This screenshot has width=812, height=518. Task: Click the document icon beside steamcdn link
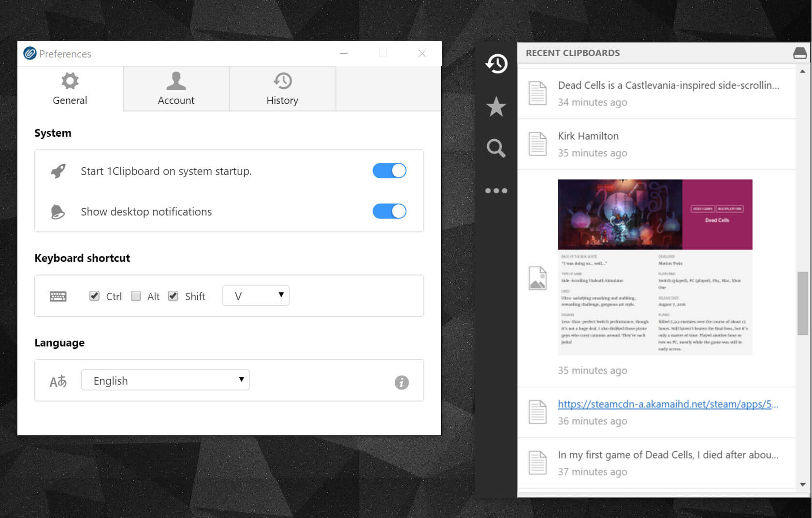click(x=537, y=412)
